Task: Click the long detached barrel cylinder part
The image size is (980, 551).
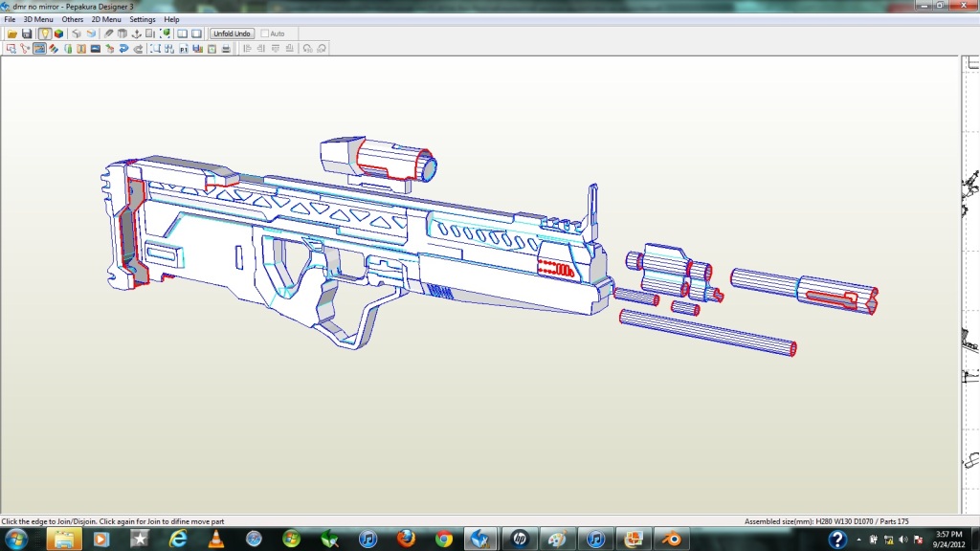Action: (707, 332)
